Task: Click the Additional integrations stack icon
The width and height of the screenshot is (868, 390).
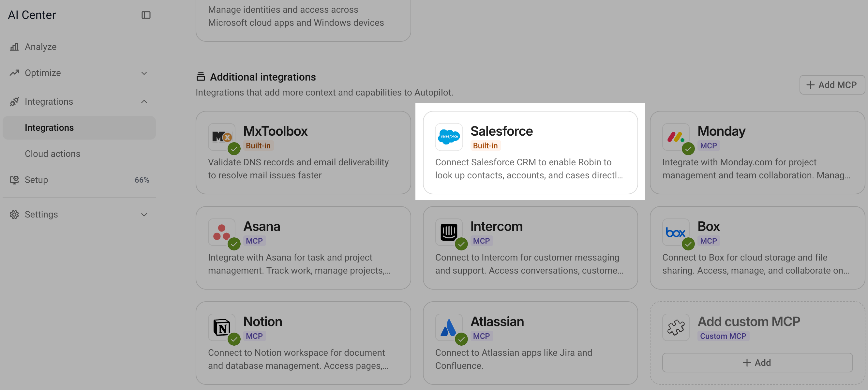Action: (201, 77)
